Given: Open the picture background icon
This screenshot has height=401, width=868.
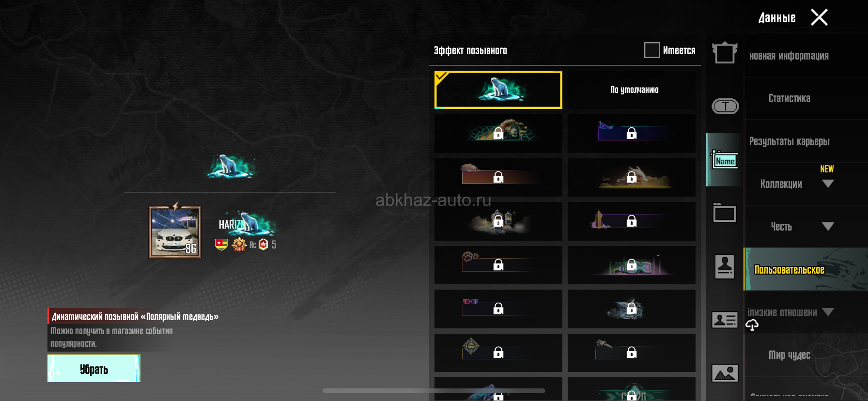Looking at the screenshot, I should click(x=725, y=373).
